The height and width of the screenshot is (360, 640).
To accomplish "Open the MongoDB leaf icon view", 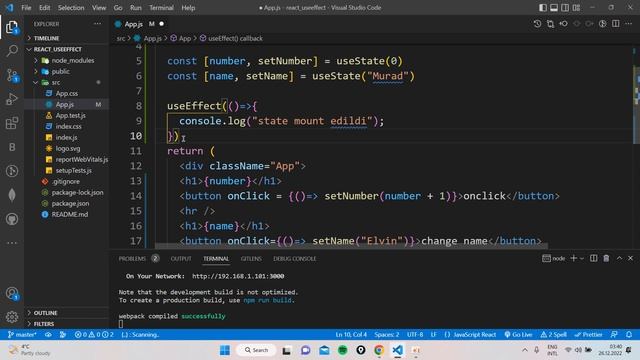I will click(12, 195).
